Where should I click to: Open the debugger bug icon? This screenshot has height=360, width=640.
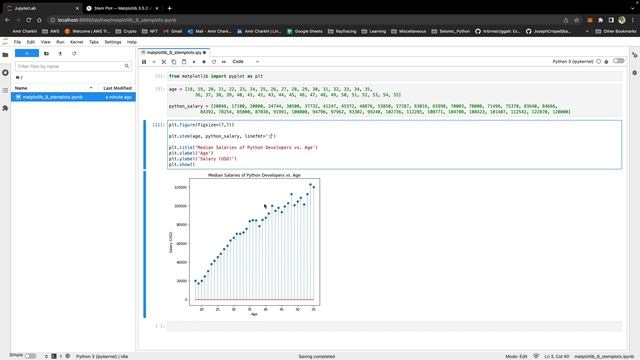pos(607,62)
